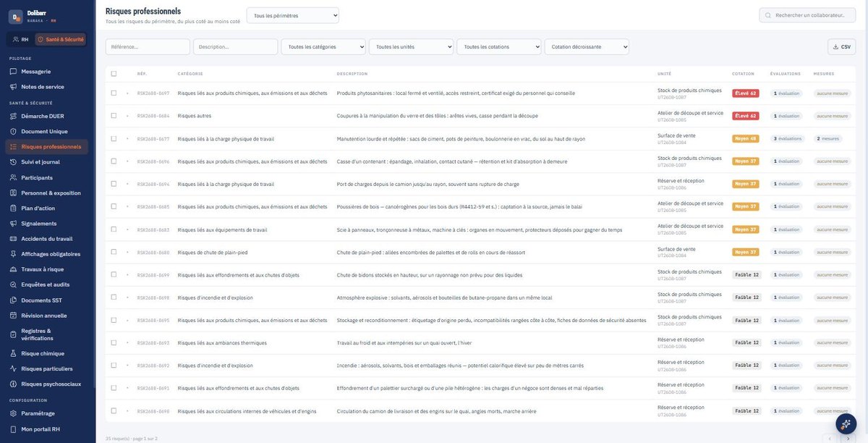Screen dimensions: 868x443
Task: Go to the next page arrow
Action: (x=848, y=439)
